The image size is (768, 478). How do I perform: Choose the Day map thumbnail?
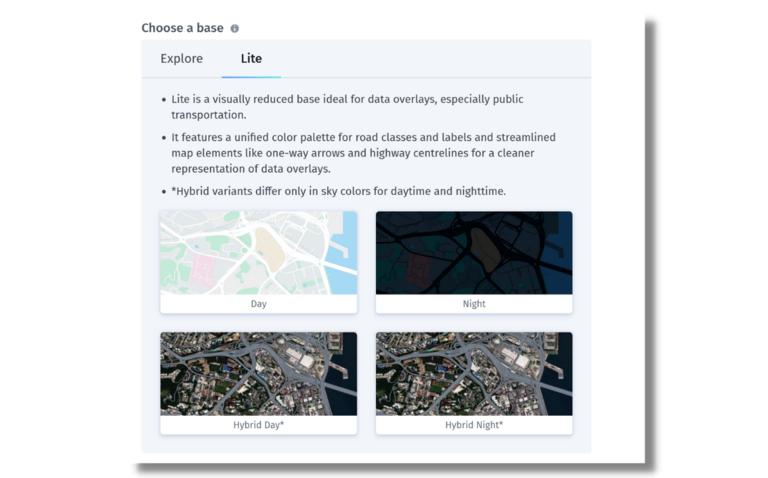(259, 253)
